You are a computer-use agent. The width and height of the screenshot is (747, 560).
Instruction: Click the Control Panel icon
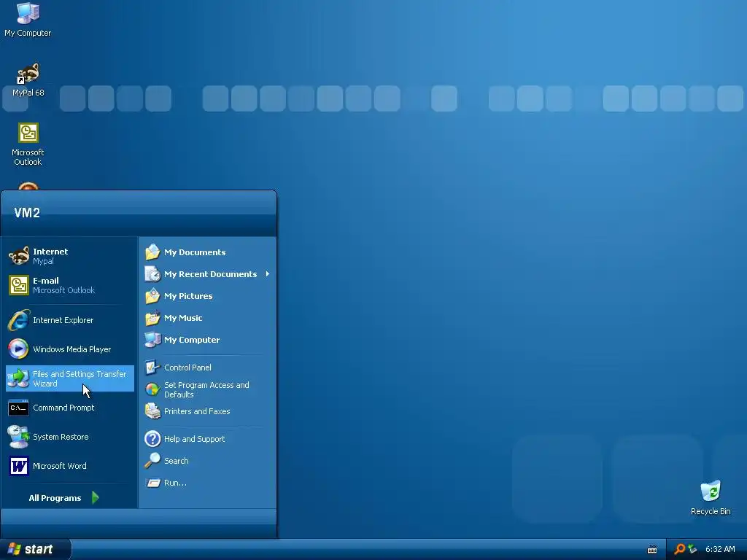(152, 367)
